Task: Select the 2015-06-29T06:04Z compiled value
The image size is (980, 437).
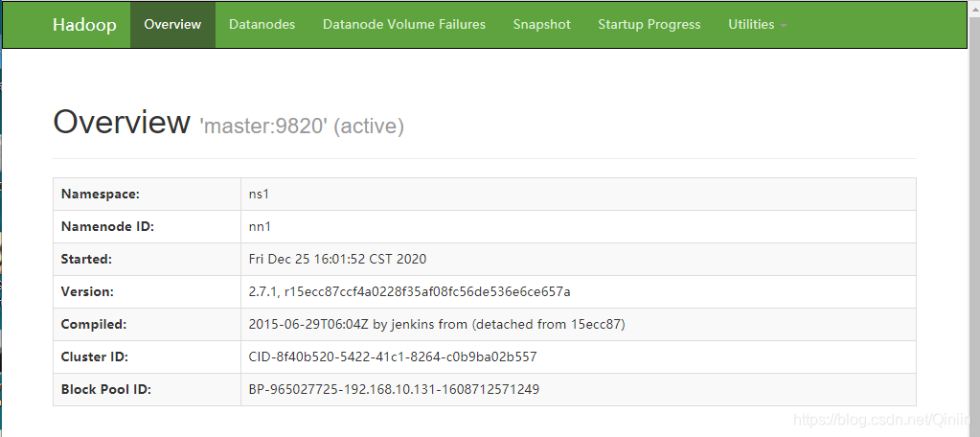Action: click(x=437, y=324)
